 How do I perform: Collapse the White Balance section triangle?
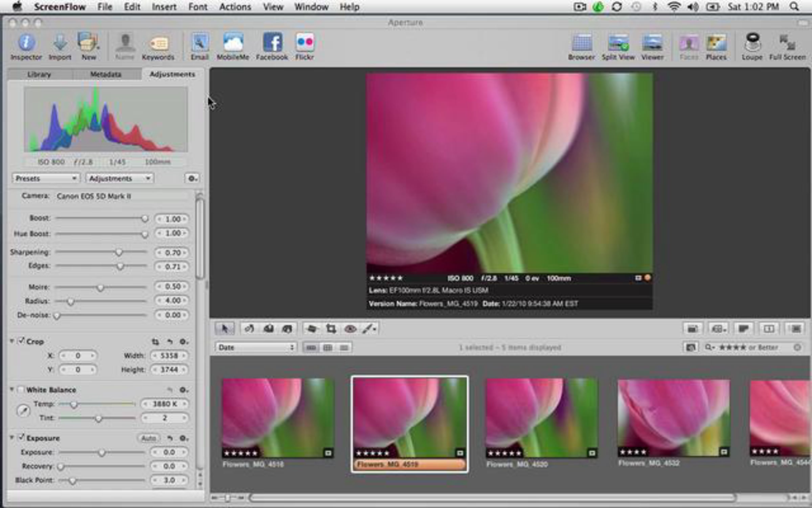click(x=12, y=389)
